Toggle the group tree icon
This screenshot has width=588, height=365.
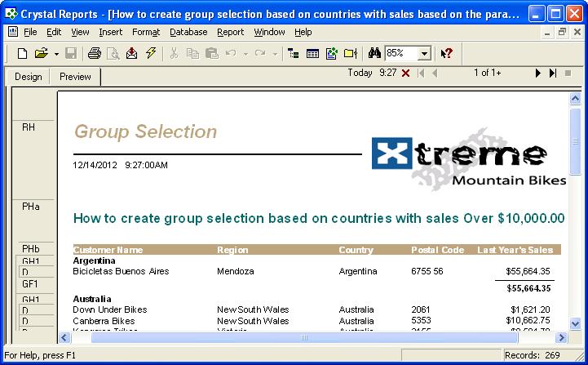(x=294, y=54)
